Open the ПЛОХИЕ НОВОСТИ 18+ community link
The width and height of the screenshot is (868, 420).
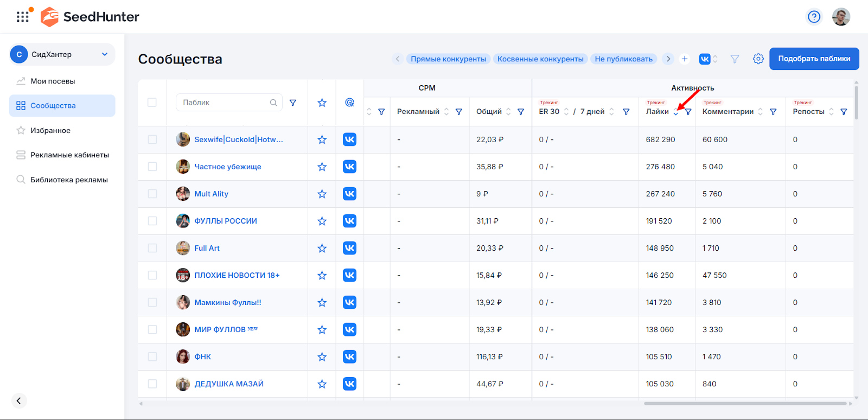click(x=237, y=275)
